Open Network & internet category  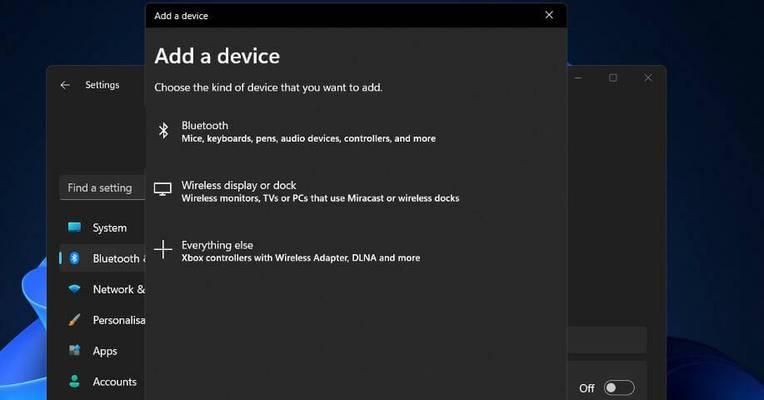coord(102,289)
